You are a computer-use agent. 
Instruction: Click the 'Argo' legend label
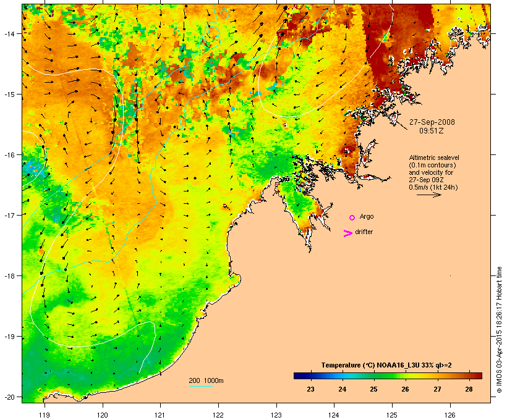click(x=367, y=216)
